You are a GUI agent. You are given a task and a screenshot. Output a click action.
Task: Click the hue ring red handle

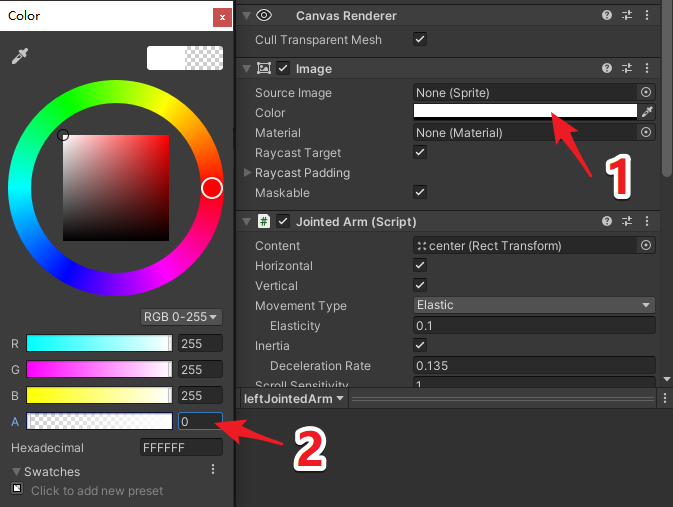click(212, 188)
